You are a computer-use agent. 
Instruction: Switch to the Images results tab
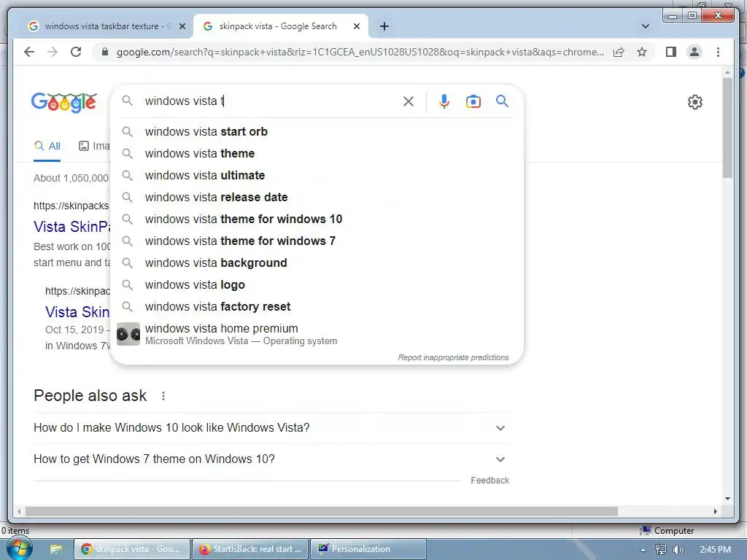pyautogui.click(x=94, y=146)
